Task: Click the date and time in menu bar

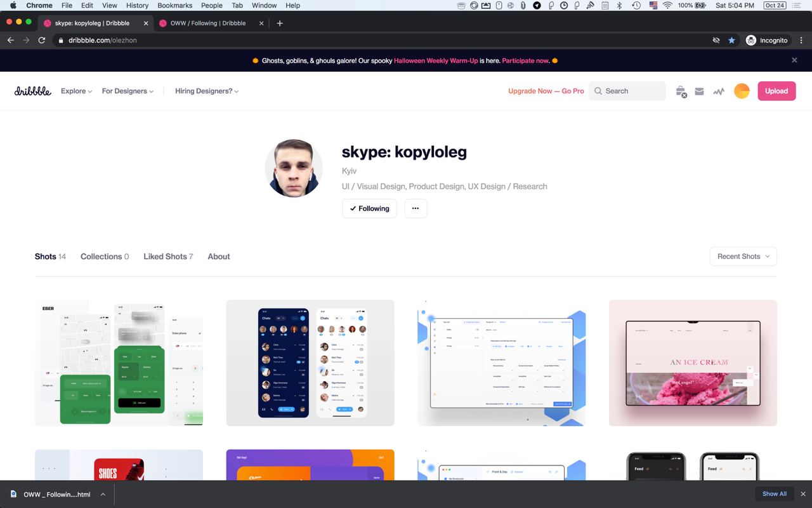Action: [735, 5]
